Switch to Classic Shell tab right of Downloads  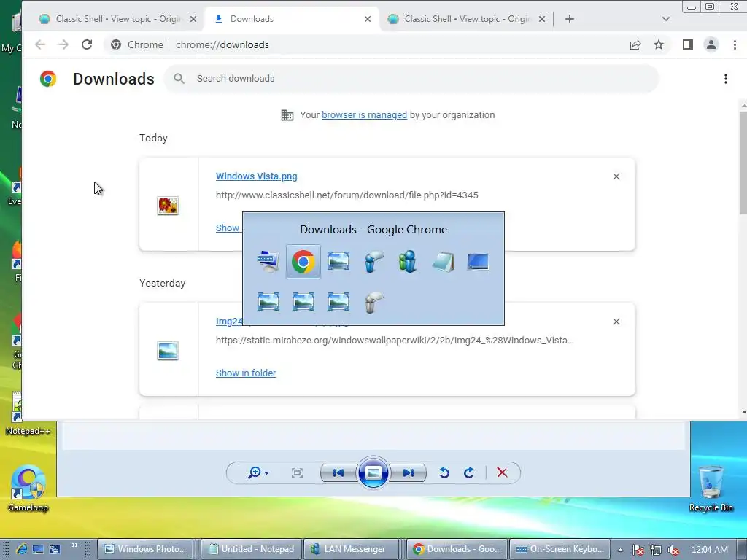(467, 19)
